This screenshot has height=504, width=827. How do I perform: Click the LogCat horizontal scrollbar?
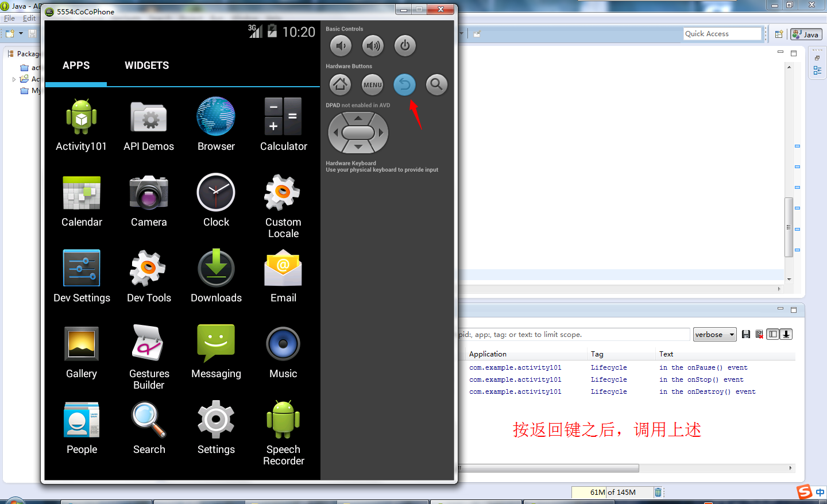click(548, 468)
